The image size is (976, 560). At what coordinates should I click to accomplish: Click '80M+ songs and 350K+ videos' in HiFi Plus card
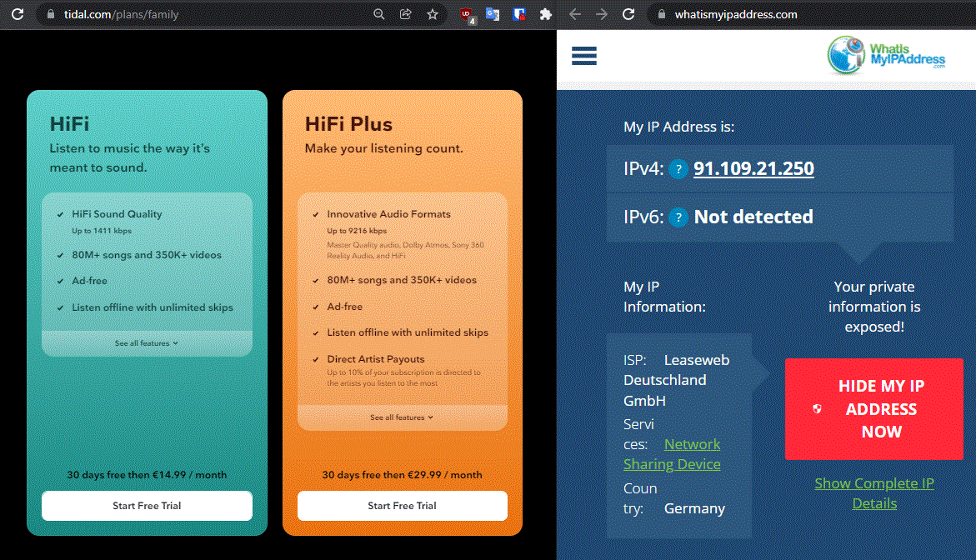pyautogui.click(x=402, y=280)
